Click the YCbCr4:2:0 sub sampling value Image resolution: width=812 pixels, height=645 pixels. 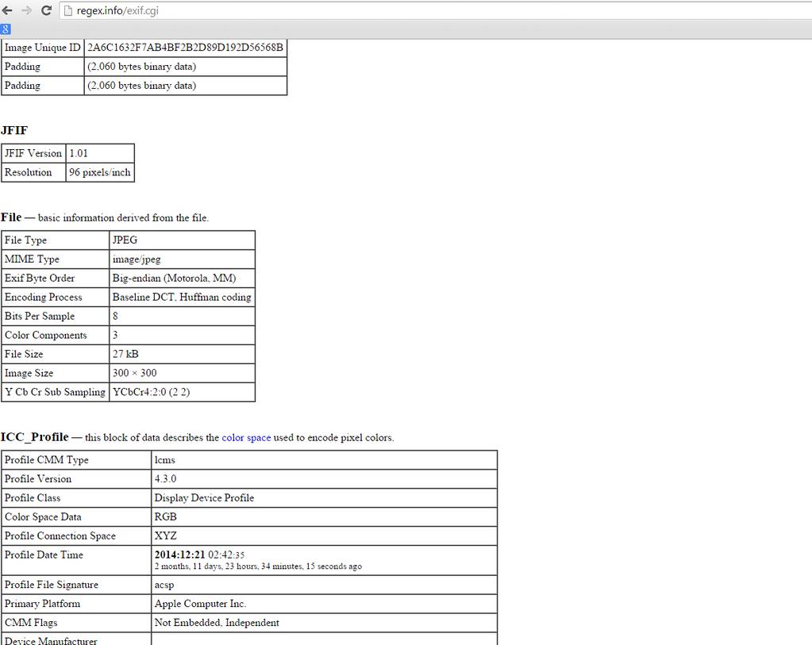pos(151,392)
